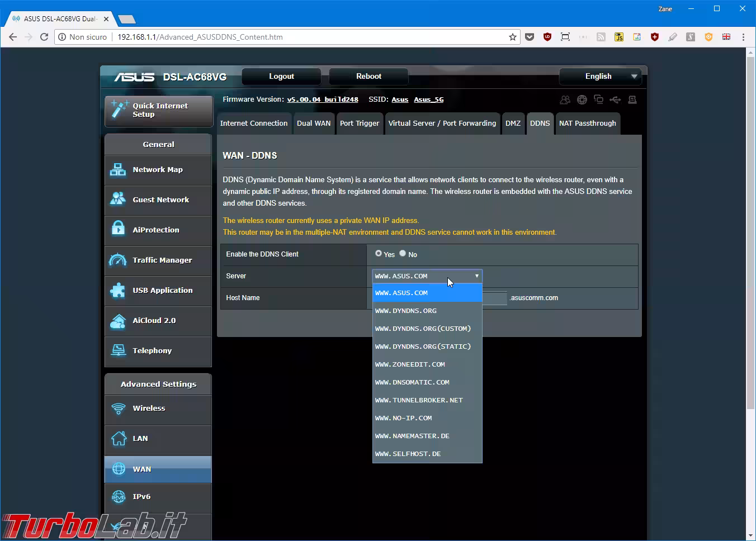Pick WWW.DYNDNS.ORG in the server list
The width and height of the screenshot is (756, 541).
point(405,311)
